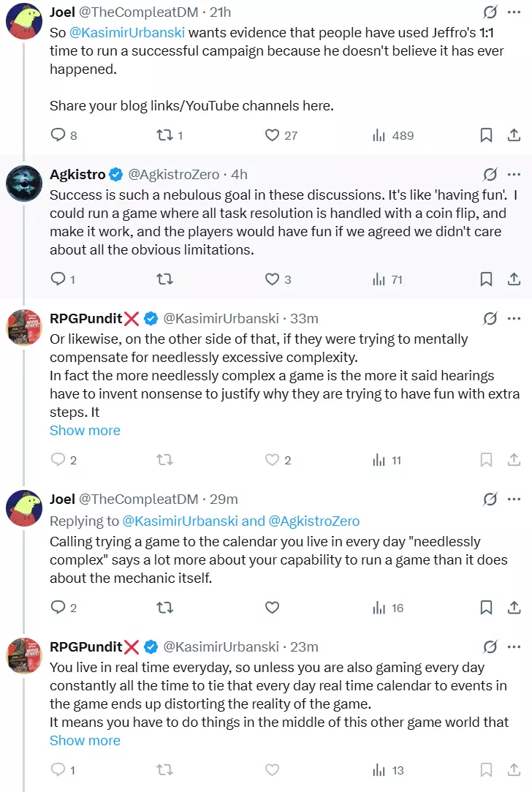Expand RPGPundit's 23m tweet with Show more

point(85,741)
